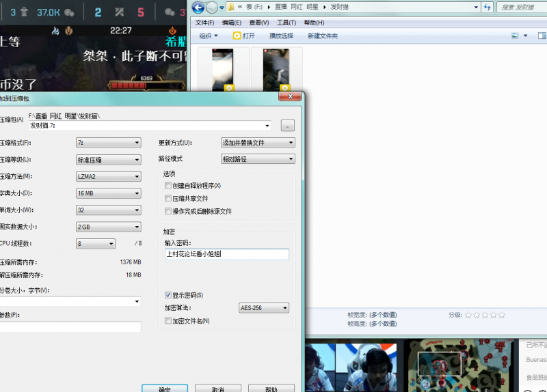
Task: Click the Explorer back navigation arrow
Action: (x=198, y=8)
